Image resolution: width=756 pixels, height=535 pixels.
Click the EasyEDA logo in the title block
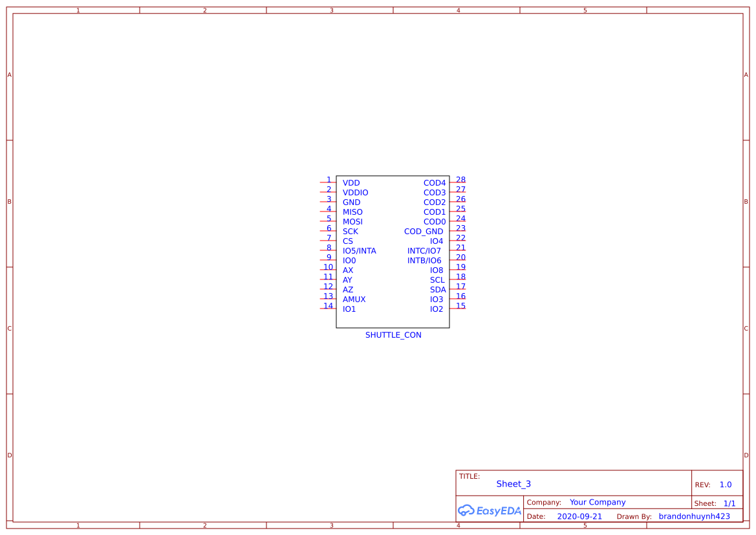[x=488, y=510]
